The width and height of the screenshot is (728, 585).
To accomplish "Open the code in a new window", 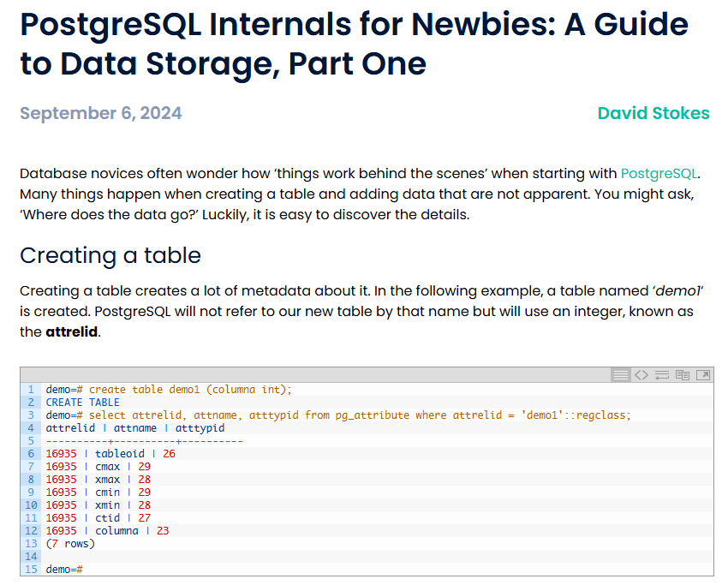I will coord(703,374).
